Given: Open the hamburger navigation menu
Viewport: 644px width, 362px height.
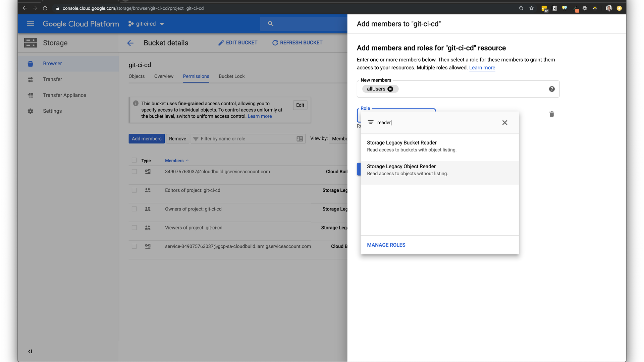Looking at the screenshot, I should point(30,24).
